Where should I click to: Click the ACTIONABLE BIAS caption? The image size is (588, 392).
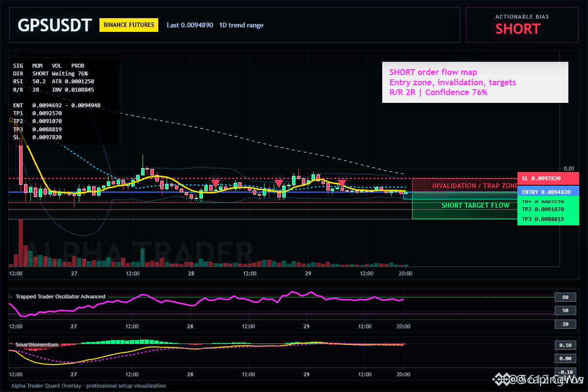(522, 17)
